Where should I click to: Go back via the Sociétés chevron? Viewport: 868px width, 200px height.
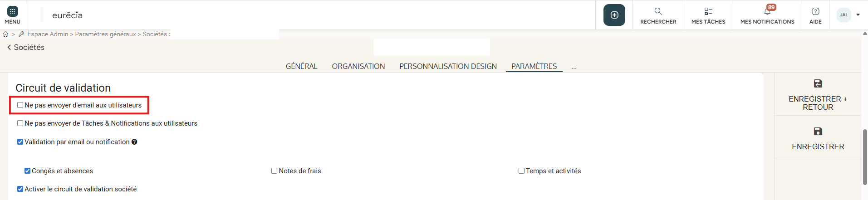pyautogui.click(x=9, y=48)
